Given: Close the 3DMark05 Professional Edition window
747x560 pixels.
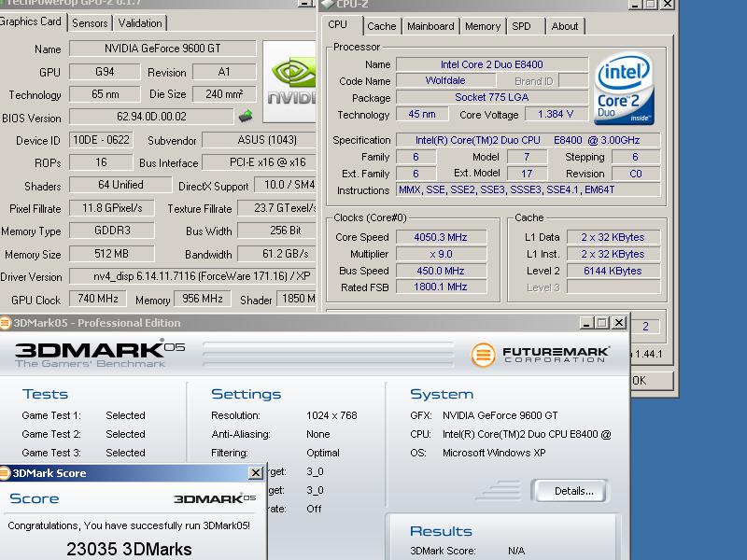Looking at the screenshot, I should [x=619, y=323].
